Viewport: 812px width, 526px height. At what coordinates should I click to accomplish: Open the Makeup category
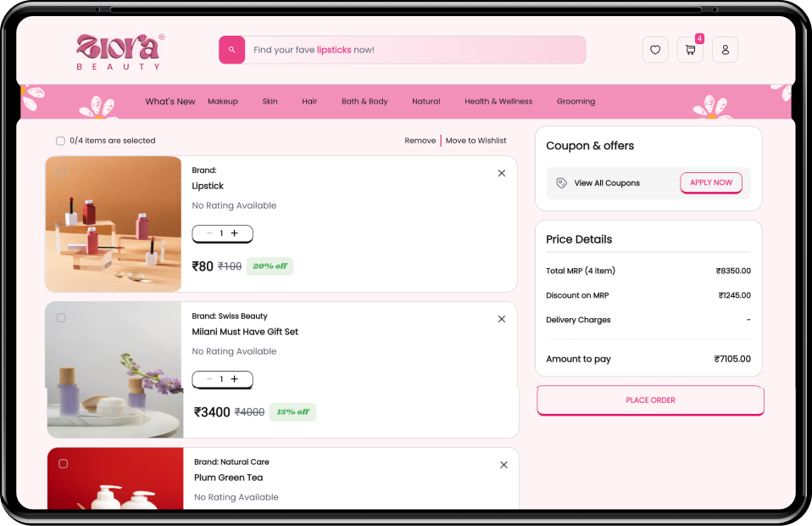point(222,101)
